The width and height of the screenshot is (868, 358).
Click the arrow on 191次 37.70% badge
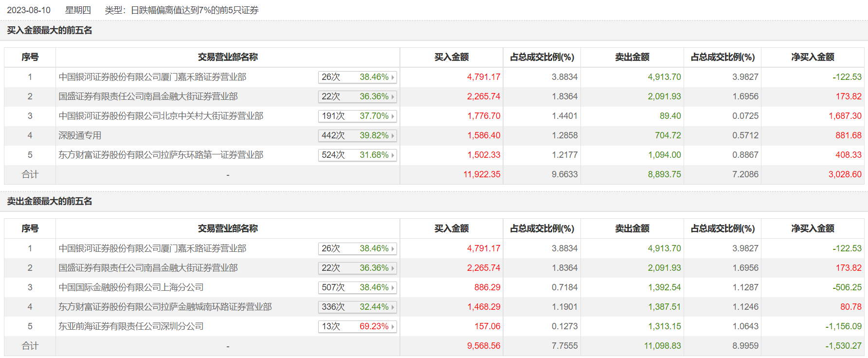(393, 116)
